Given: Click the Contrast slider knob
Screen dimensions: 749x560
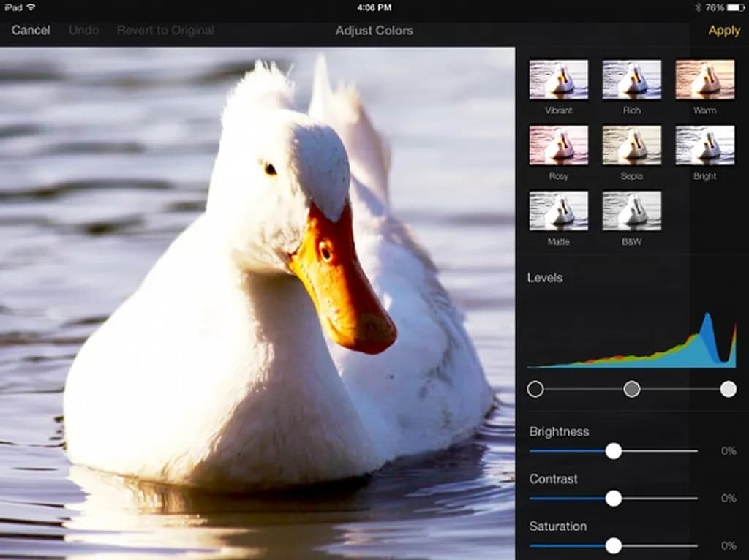Looking at the screenshot, I should click(x=614, y=499).
